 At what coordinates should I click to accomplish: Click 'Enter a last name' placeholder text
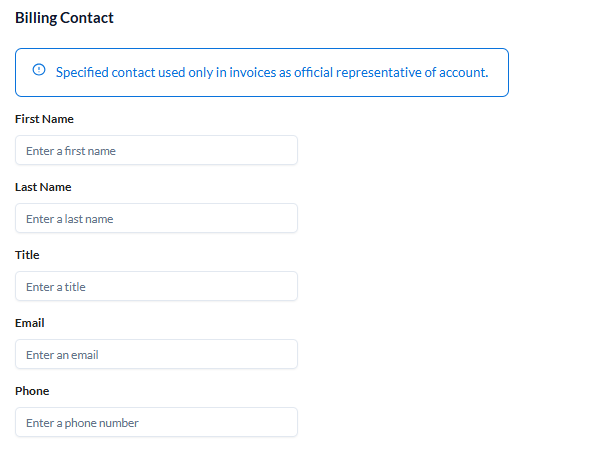69,219
